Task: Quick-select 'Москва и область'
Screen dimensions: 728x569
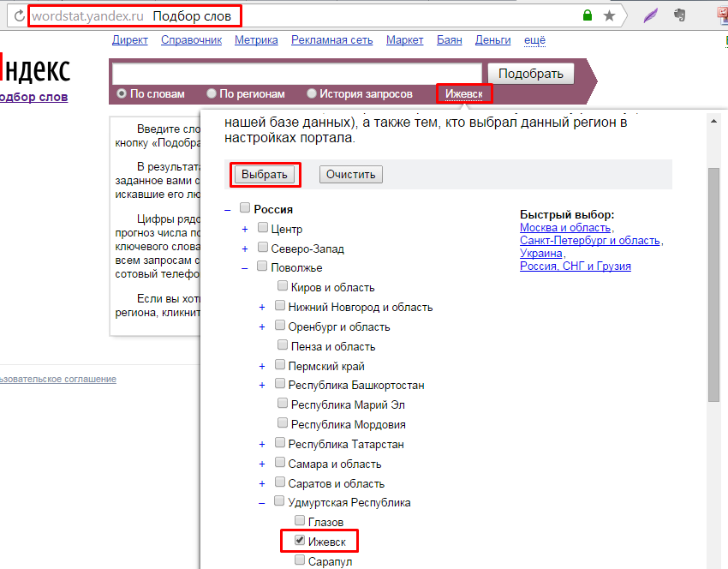Action: [x=565, y=228]
